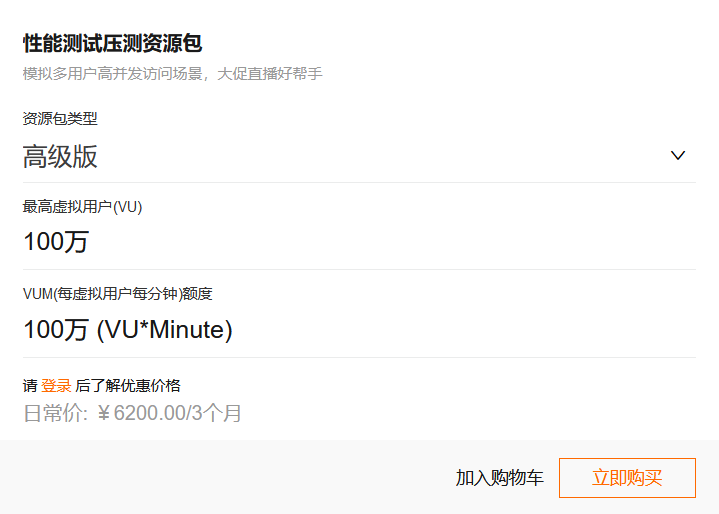The image size is (719, 514).
Task: Add package via 加入购物车
Action: point(499,478)
